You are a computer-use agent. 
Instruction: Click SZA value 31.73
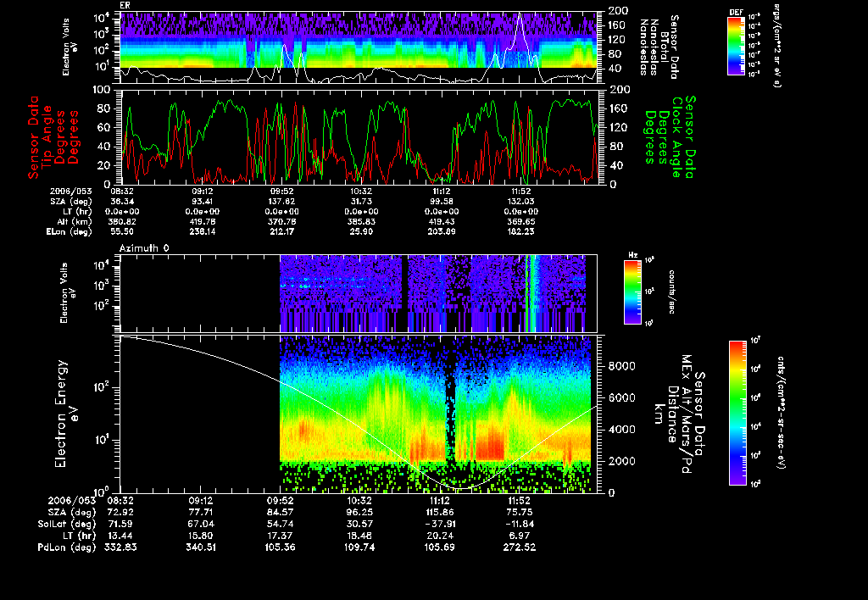(x=361, y=202)
